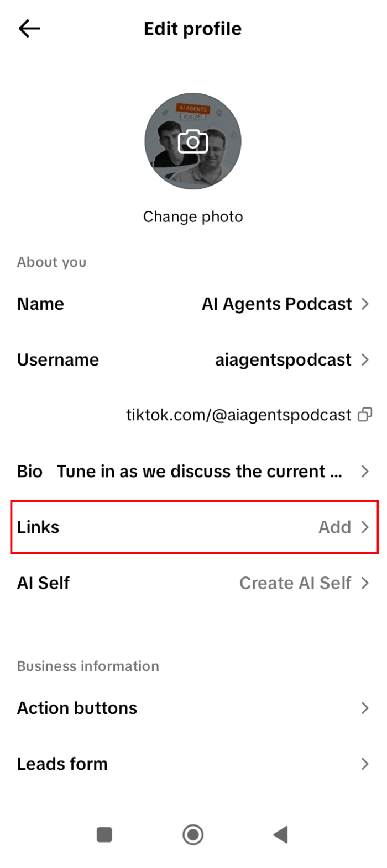
Task: Edit the aiagentspodcast username value
Action: 283,359
